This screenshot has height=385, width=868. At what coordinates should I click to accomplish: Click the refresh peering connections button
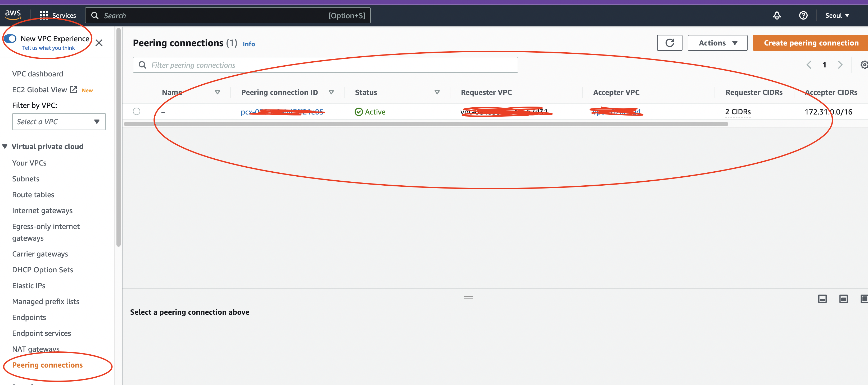[x=669, y=43]
